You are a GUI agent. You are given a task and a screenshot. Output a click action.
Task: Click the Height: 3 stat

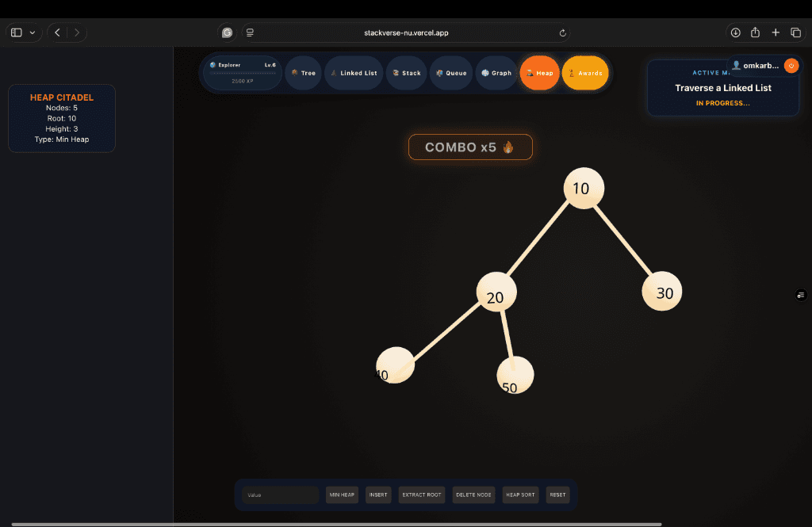coord(62,129)
